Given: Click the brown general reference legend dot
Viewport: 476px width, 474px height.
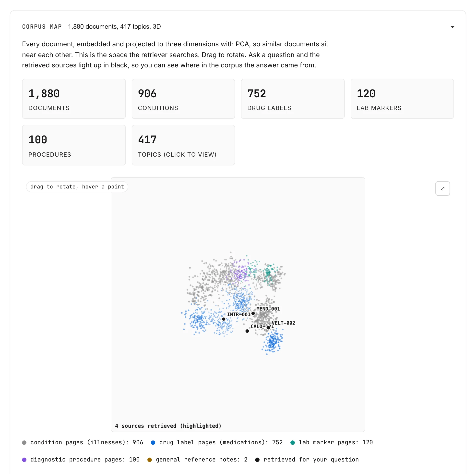Looking at the screenshot, I should 150,460.
